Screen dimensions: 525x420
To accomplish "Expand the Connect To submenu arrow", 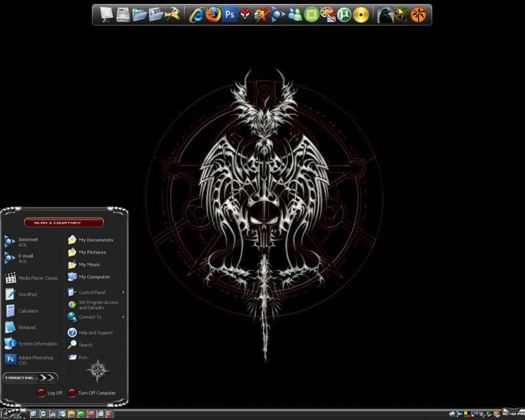I will (x=123, y=317).
